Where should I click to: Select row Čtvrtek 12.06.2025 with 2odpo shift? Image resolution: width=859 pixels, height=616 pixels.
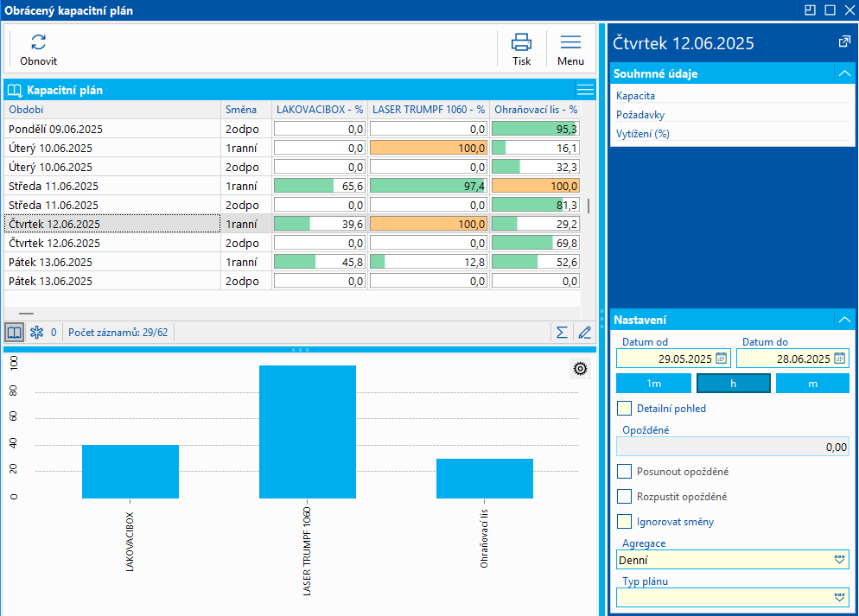pos(292,243)
